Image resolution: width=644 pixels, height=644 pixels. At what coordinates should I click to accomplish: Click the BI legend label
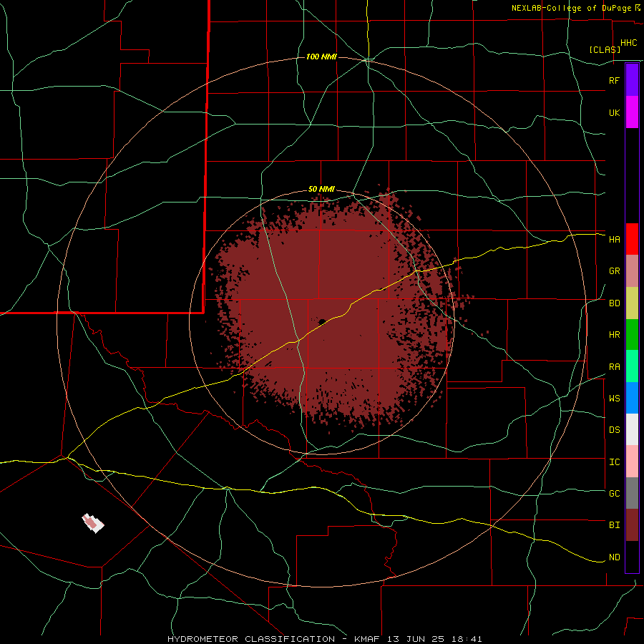point(614,525)
